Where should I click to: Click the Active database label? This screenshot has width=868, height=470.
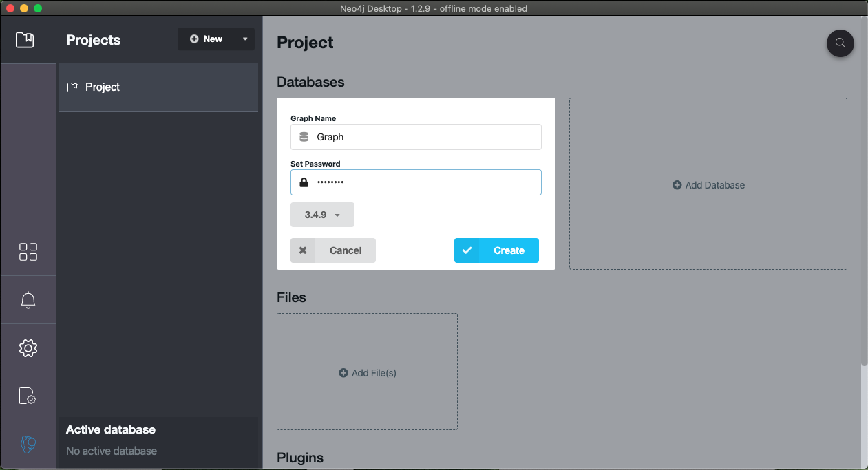point(111,429)
